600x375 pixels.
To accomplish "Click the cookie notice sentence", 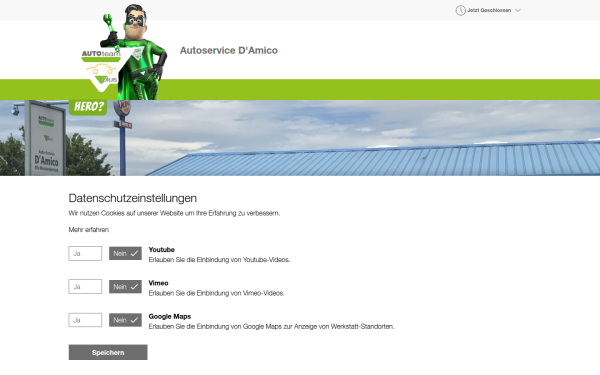I will tap(174, 213).
